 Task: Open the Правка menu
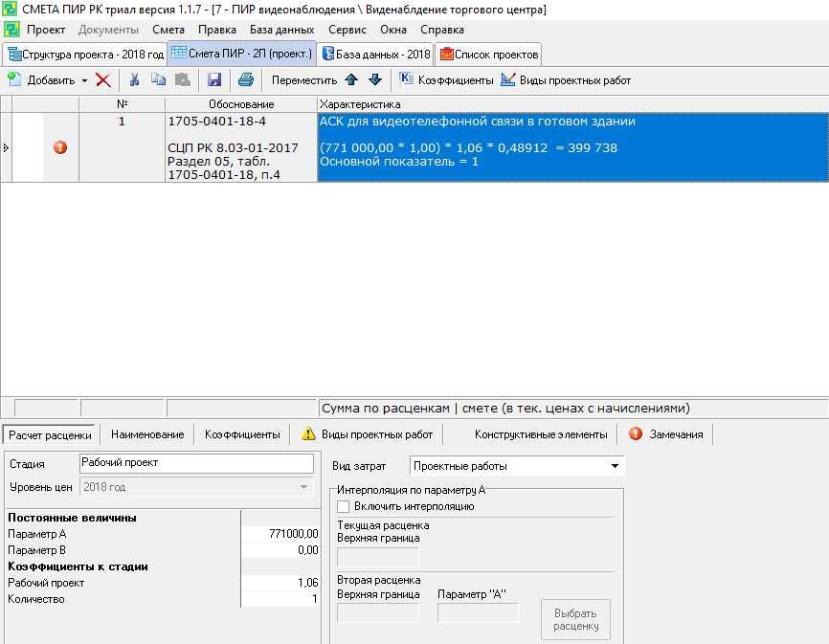tap(216, 30)
